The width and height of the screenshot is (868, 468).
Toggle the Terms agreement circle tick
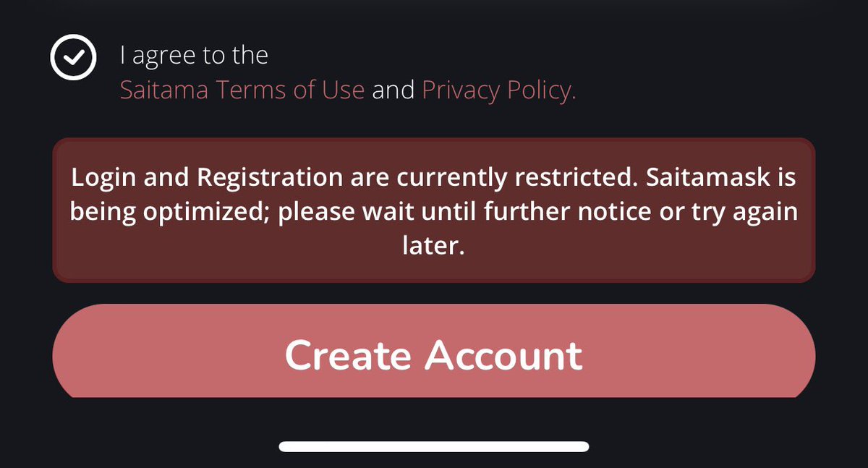point(73,57)
